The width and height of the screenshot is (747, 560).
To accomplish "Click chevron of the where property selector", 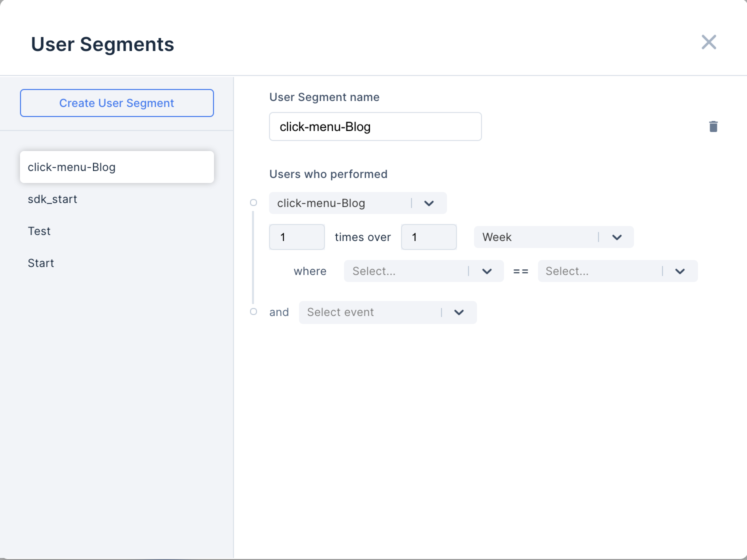I will [x=487, y=271].
